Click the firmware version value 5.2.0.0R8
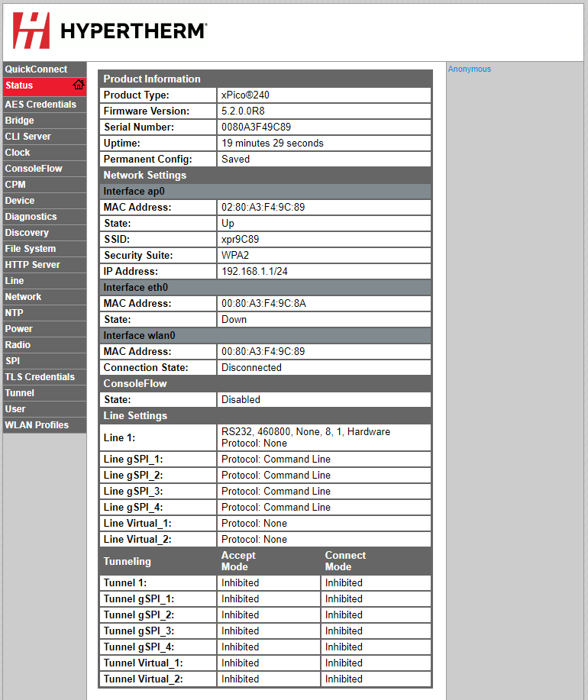This screenshot has height=700, width=588. coord(243,111)
